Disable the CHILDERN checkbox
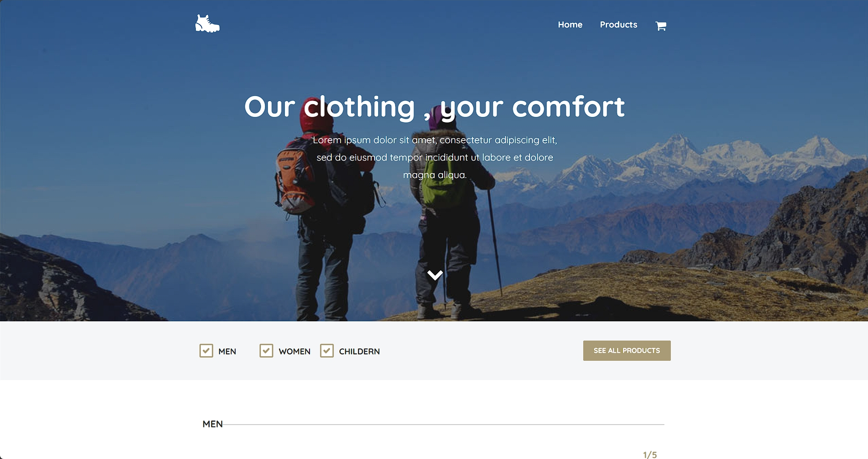The height and width of the screenshot is (459, 868). 327,351
